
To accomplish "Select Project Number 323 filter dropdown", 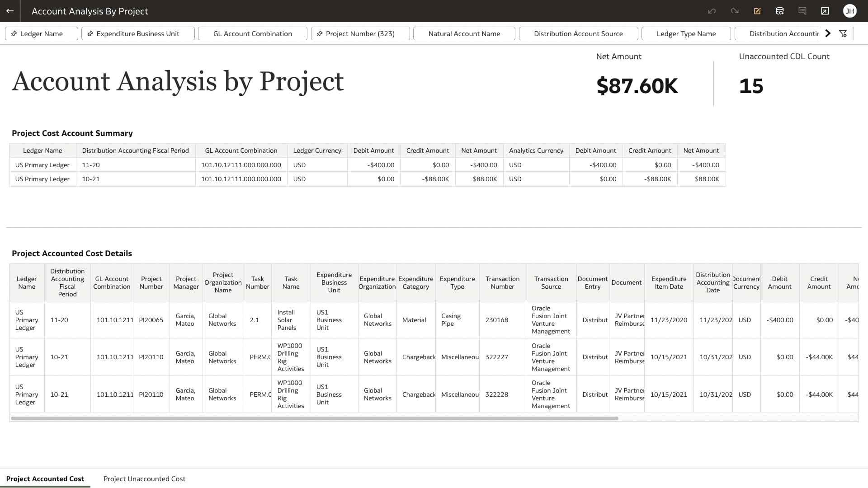I will 361,33.
